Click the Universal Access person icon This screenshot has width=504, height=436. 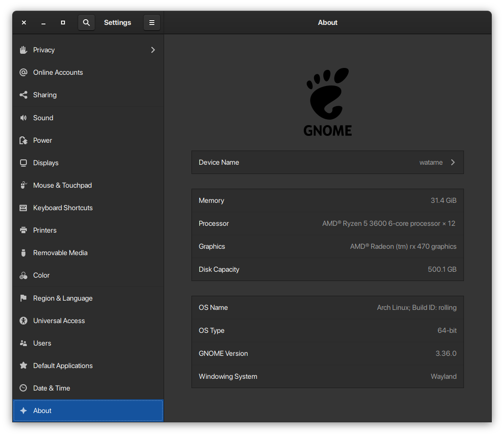pos(23,321)
